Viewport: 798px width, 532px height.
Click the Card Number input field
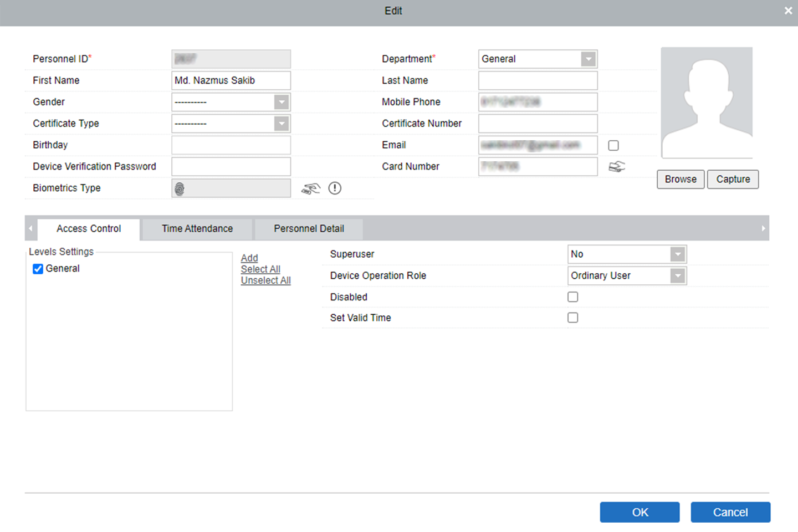(538, 167)
